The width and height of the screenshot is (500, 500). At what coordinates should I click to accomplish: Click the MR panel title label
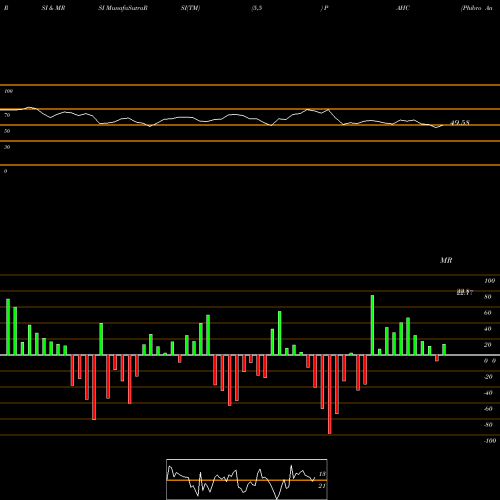pyautogui.click(x=446, y=260)
